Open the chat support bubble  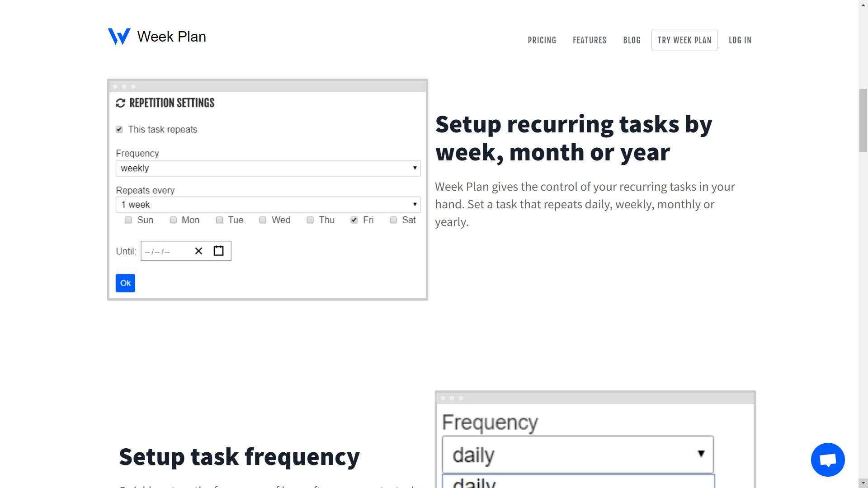tap(827, 460)
